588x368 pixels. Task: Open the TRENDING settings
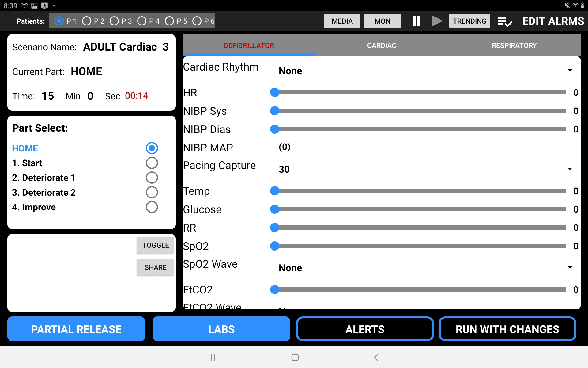coord(469,21)
